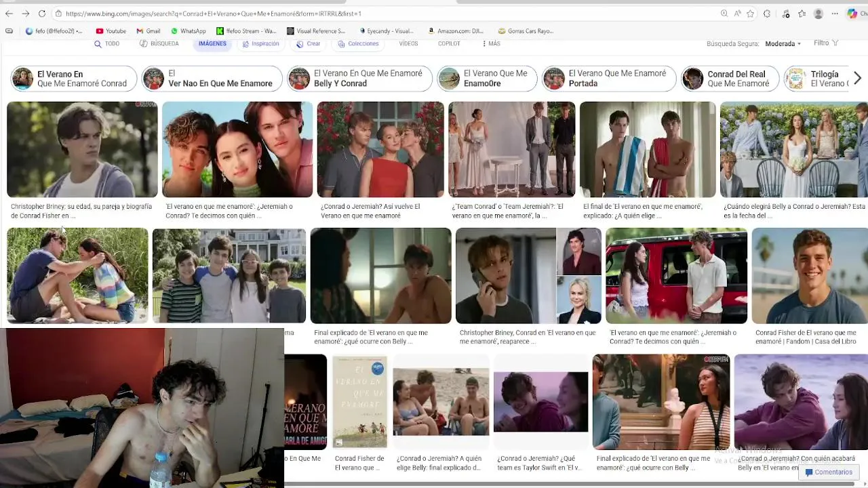The width and height of the screenshot is (868, 488).
Task: Open the four kids in front of house image
Action: [229, 275]
